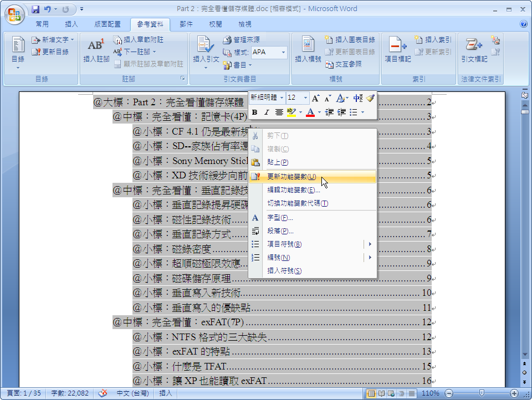Image resolution: width=532 pixels, height=400 pixels.
Task: Insert an endnote with 插入章節附註
Action: [139, 40]
